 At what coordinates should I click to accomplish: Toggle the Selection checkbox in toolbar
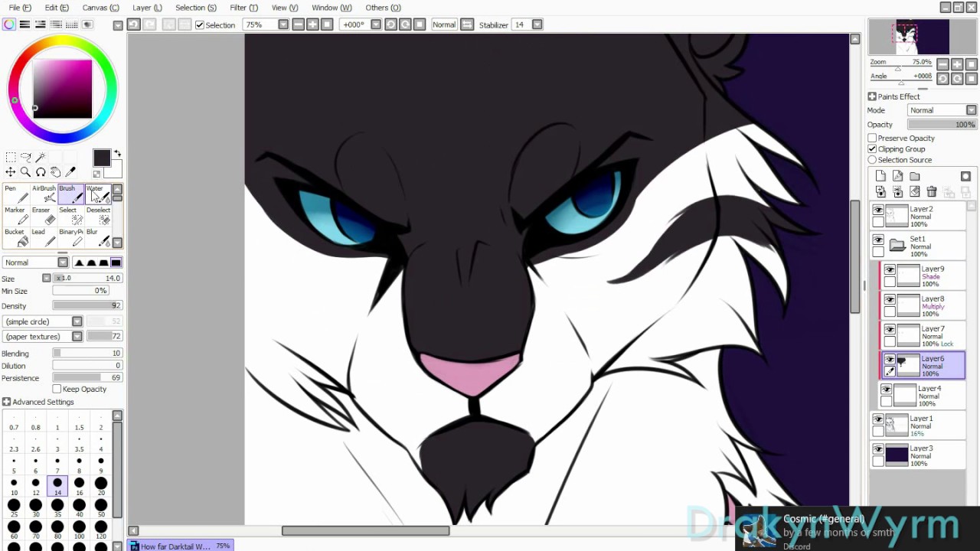tap(200, 25)
